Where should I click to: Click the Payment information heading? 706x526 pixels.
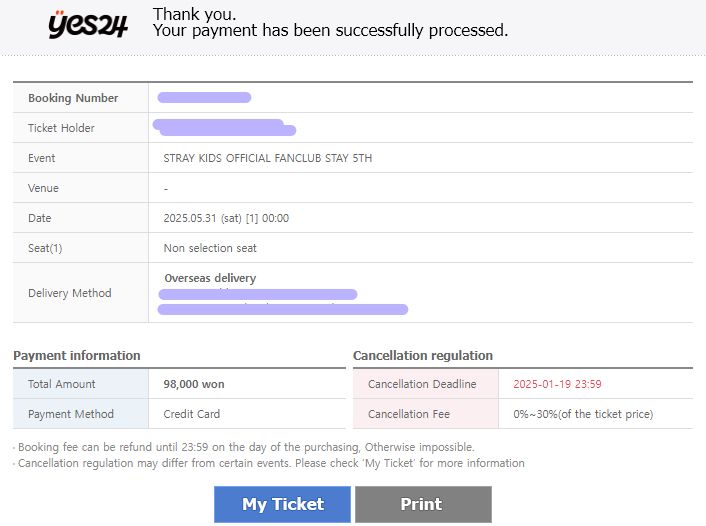[x=77, y=355]
